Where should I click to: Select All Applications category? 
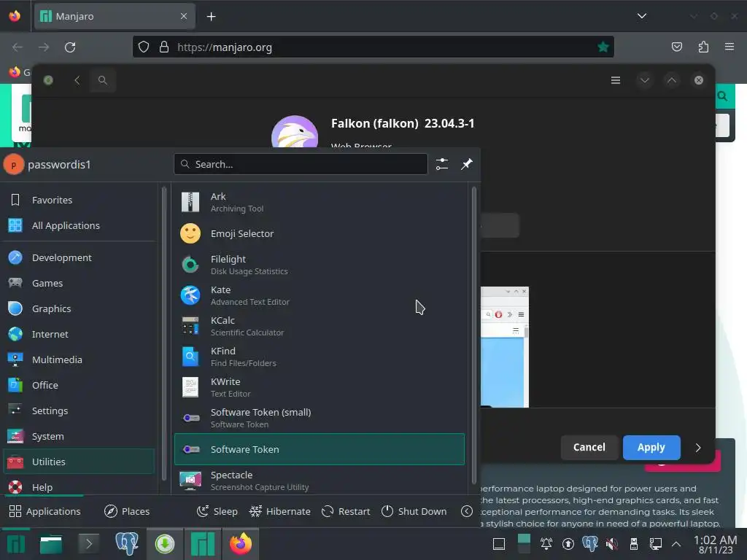pyautogui.click(x=79, y=226)
